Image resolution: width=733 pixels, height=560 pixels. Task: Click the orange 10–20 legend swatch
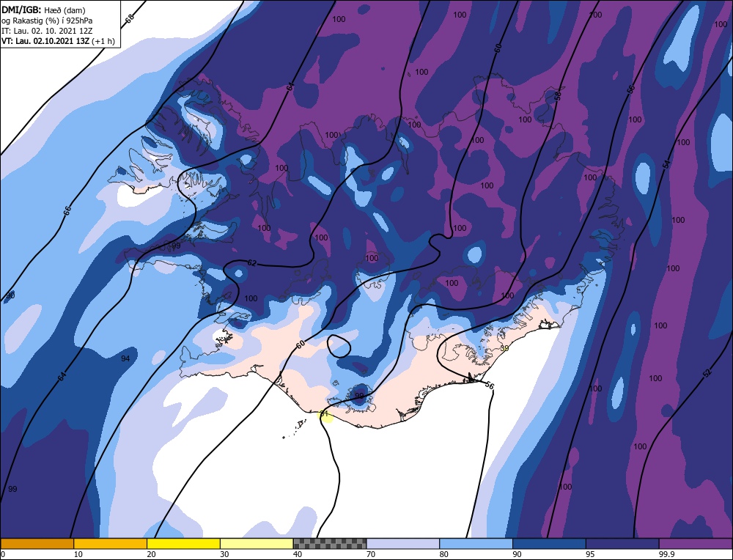[x=111, y=543]
